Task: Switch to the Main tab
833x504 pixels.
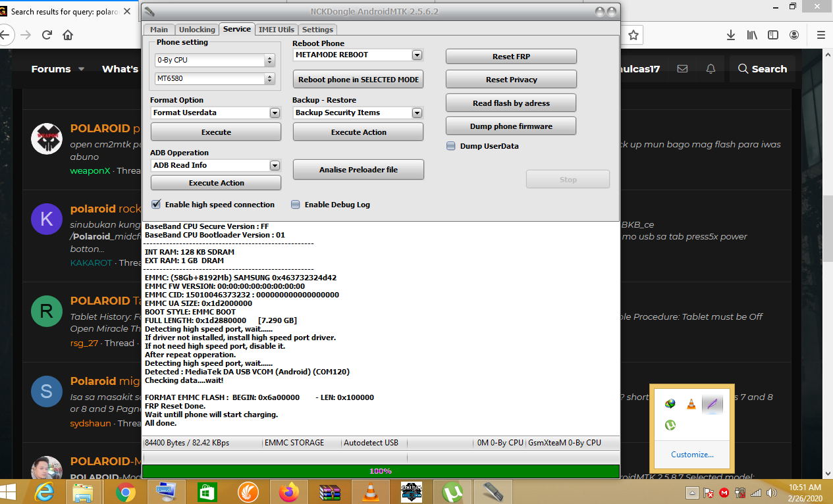Action: click(159, 30)
